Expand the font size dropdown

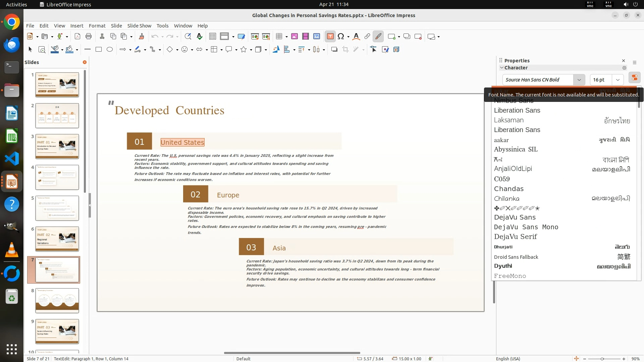tap(618, 80)
